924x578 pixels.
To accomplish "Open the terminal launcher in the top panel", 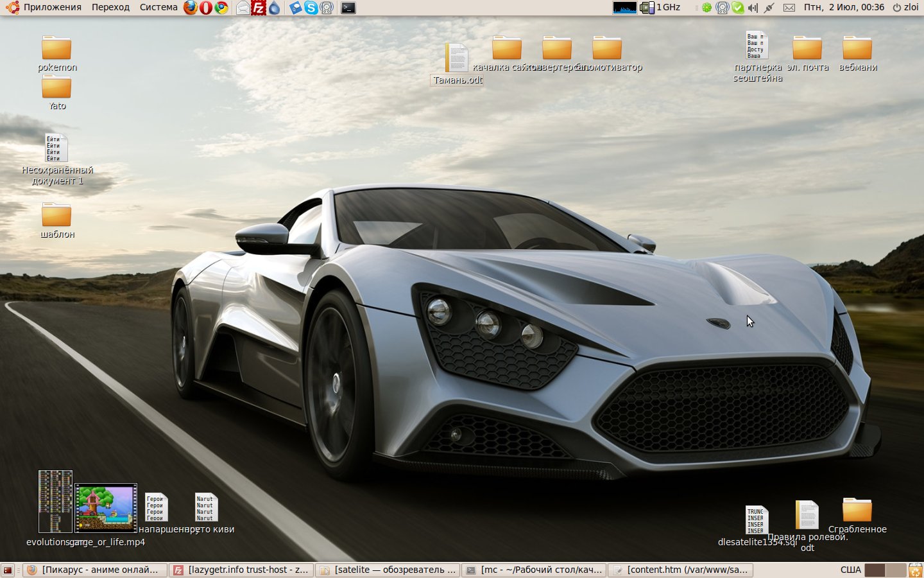I will click(348, 8).
